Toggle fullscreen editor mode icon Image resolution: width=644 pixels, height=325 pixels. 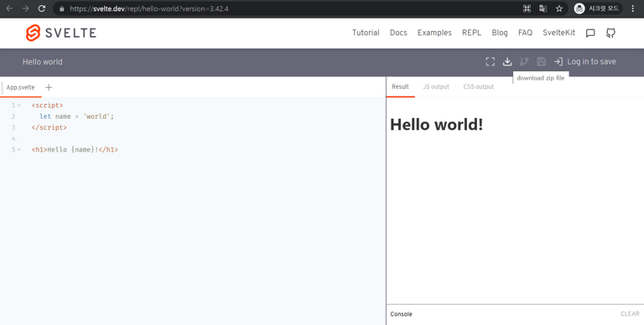490,61
